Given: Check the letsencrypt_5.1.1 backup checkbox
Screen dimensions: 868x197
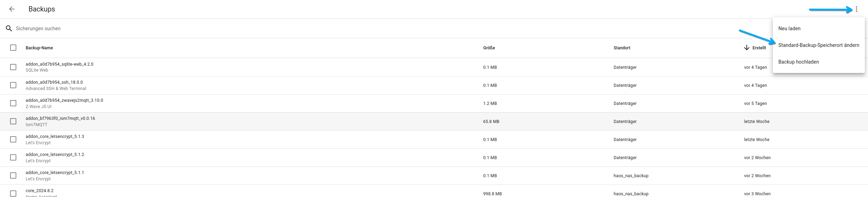Looking at the screenshot, I should [13, 175].
